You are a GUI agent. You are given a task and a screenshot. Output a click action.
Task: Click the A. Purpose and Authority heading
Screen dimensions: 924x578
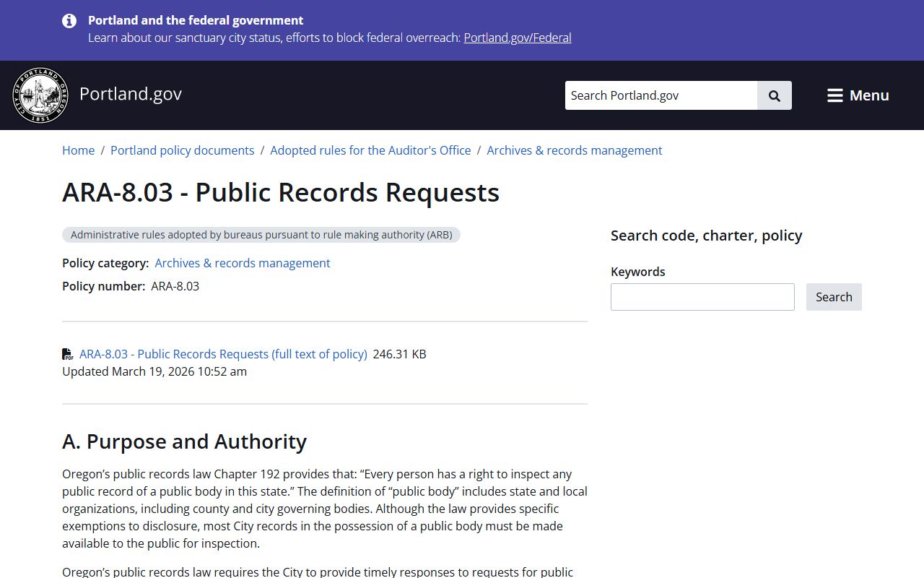(185, 441)
